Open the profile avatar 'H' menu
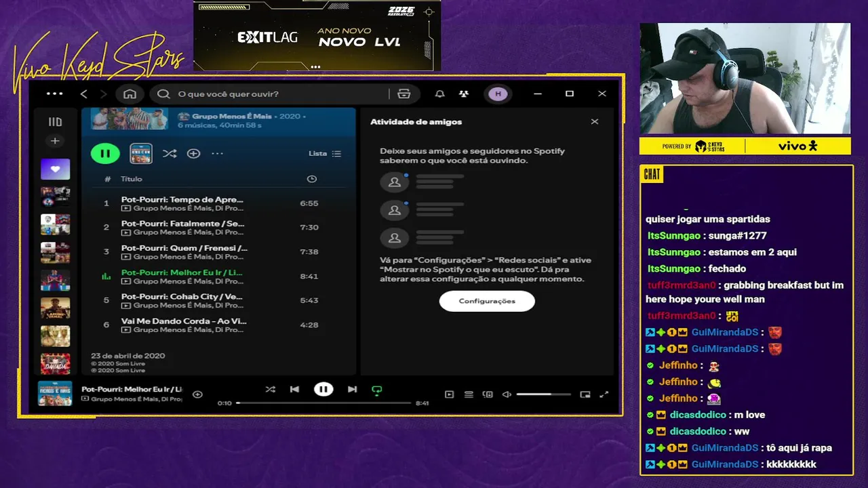 coord(498,94)
